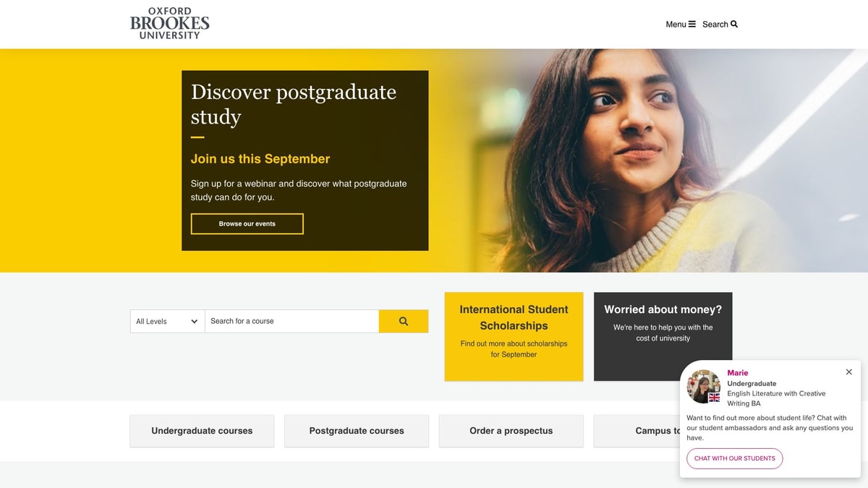Expand the course level selector chevron

pos(194,321)
